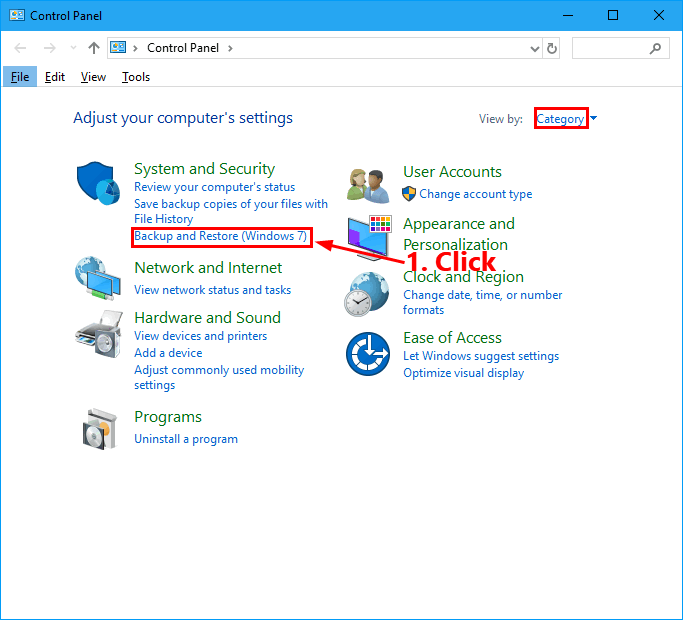
Task: Click View network status and tasks
Action: 213,290
